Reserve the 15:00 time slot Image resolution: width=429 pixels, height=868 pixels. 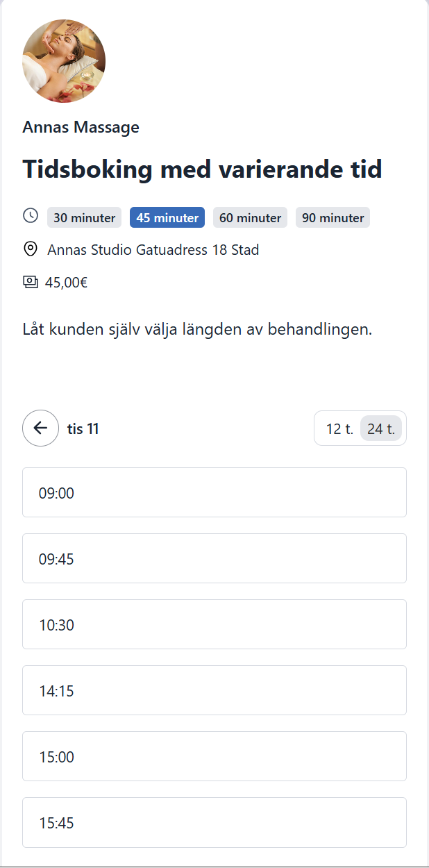tap(214, 756)
